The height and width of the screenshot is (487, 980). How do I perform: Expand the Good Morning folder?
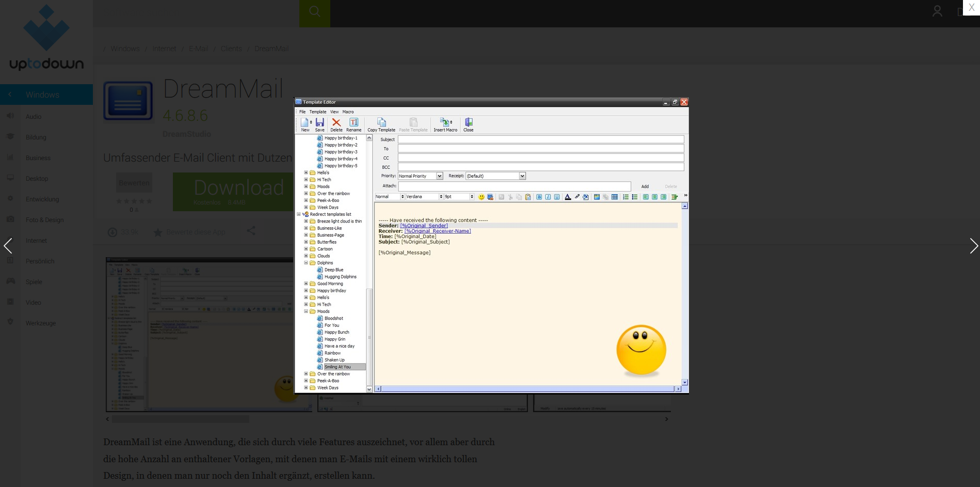click(306, 284)
